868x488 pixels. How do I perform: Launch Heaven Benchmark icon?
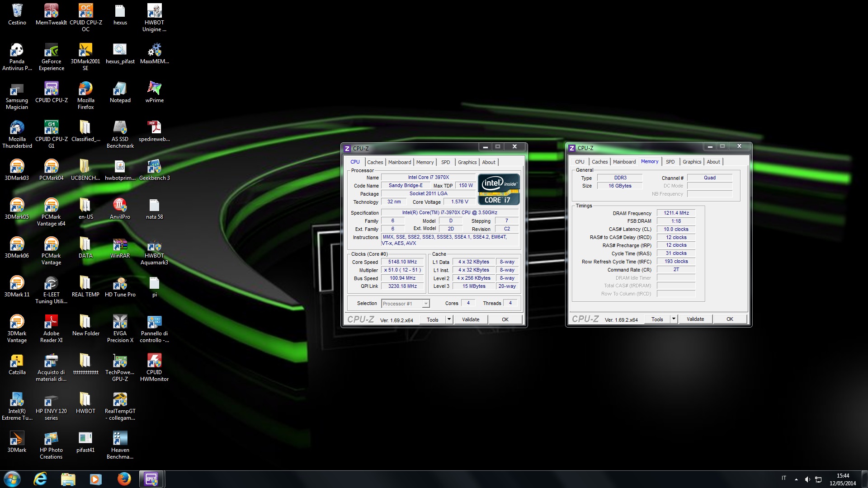click(120, 445)
